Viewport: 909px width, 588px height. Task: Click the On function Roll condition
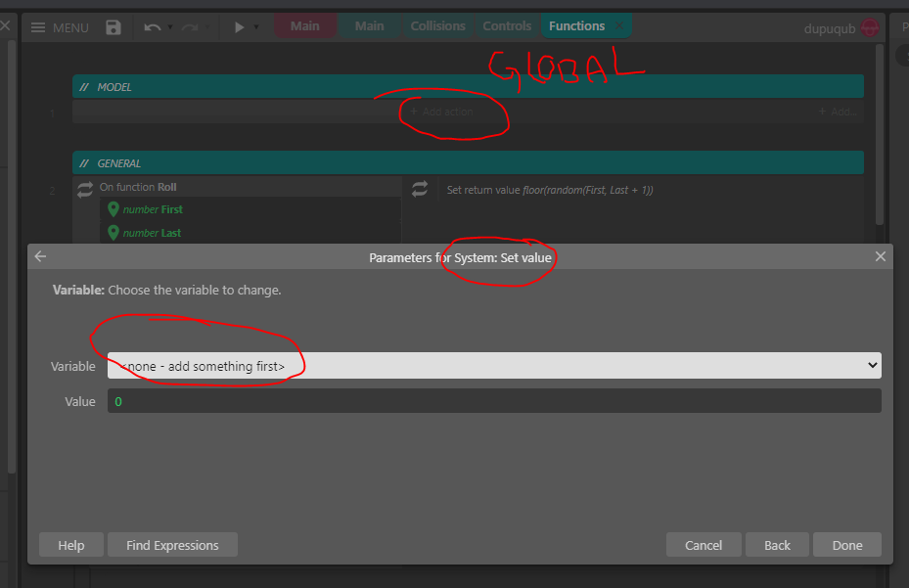point(138,187)
